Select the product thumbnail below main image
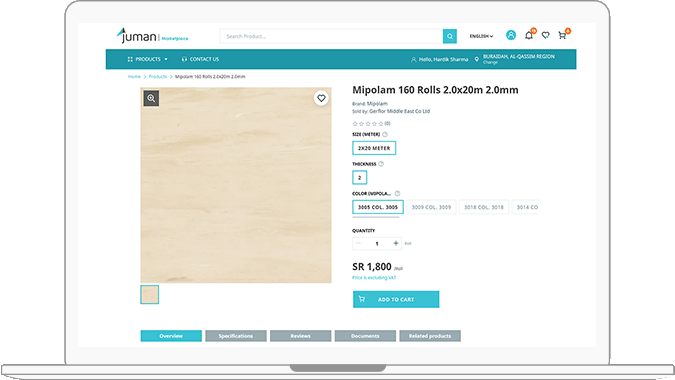The height and width of the screenshot is (380, 675). pyautogui.click(x=149, y=295)
